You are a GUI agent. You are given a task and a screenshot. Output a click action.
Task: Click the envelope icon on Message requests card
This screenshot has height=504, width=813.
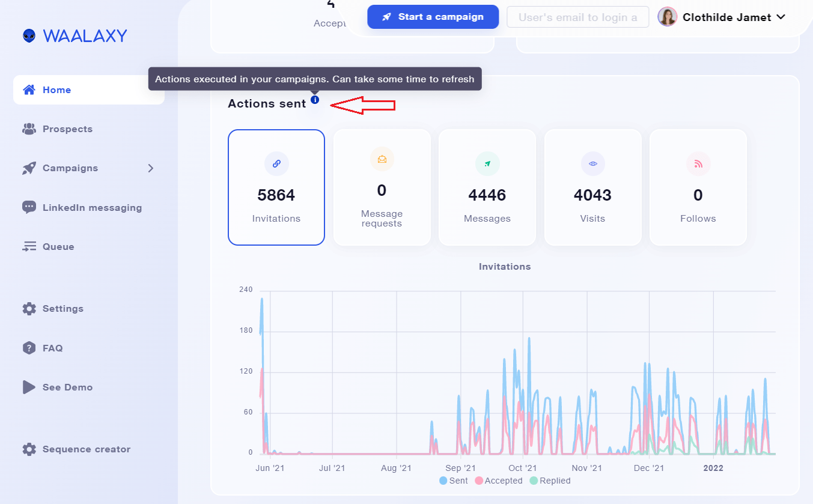tap(382, 159)
